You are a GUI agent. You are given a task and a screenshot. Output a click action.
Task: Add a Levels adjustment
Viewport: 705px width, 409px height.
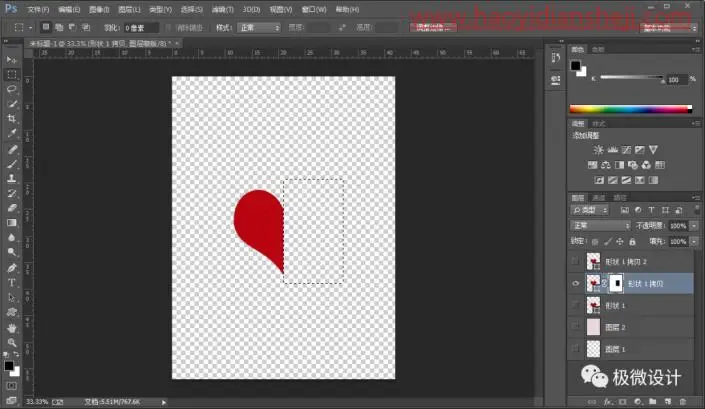(x=612, y=150)
